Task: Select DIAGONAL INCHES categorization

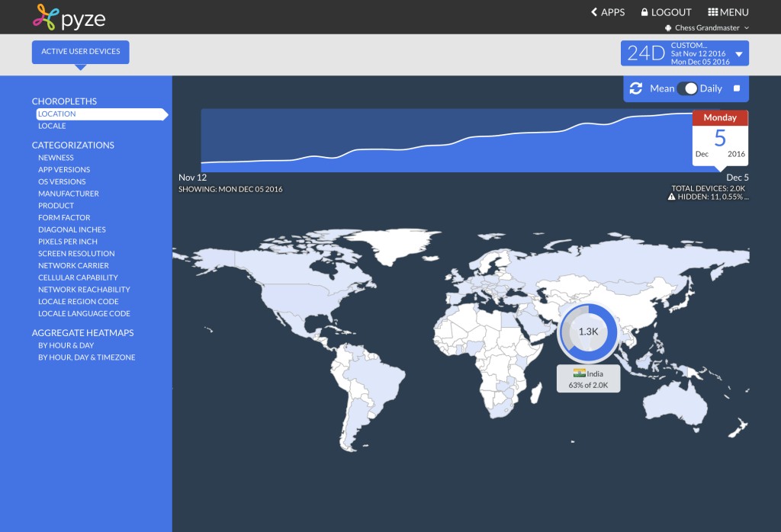Action: point(72,229)
